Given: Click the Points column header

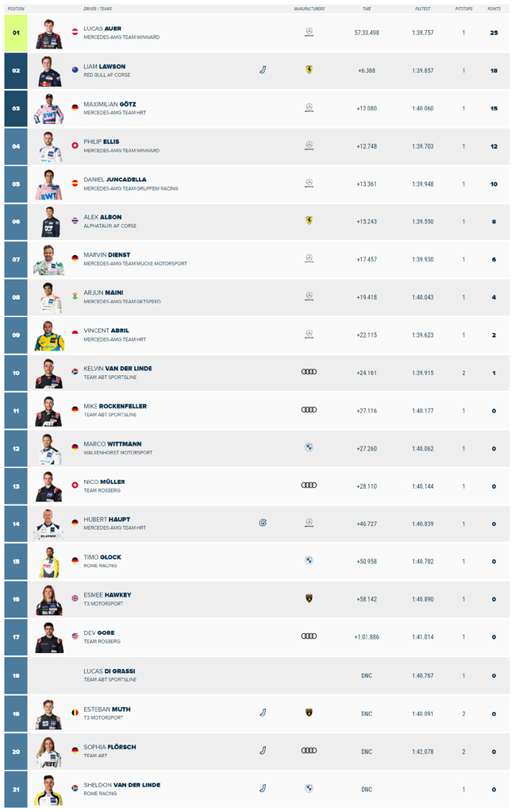Looking at the screenshot, I should [x=494, y=9].
